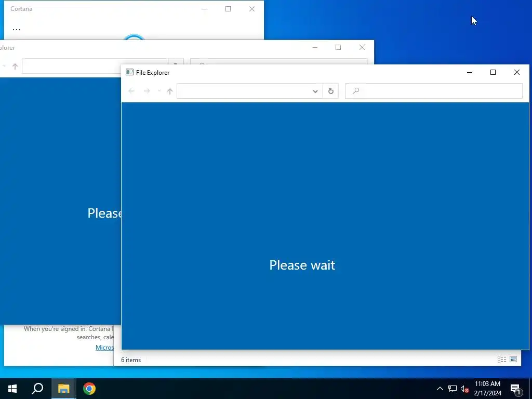Refresh the front File Explorer window
The height and width of the screenshot is (399, 532).
[331, 91]
